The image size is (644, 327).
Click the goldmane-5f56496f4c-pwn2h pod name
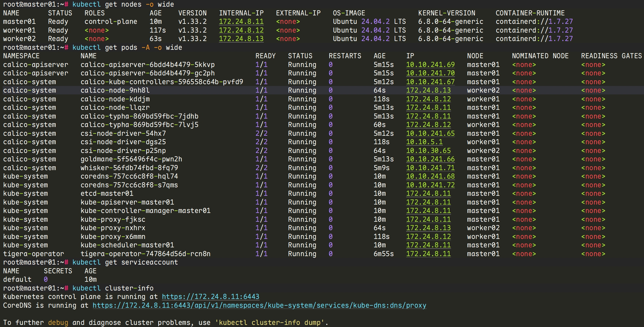point(131,159)
